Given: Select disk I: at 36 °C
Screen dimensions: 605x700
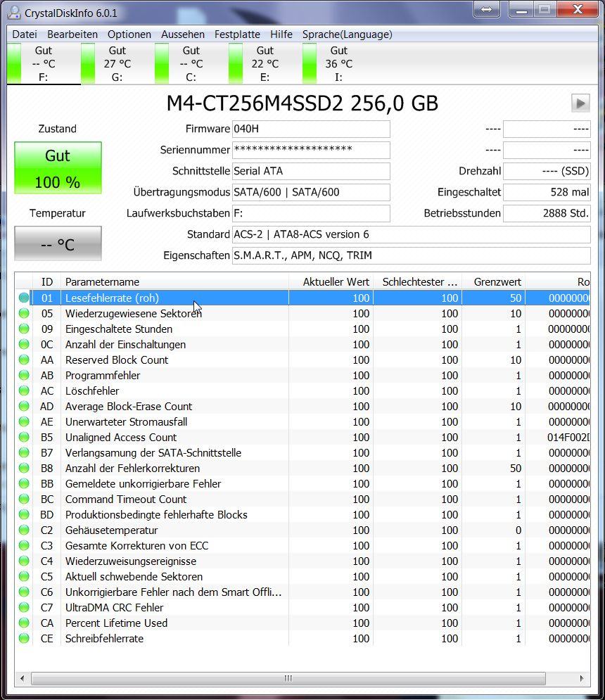Looking at the screenshot, I should tap(338, 63).
